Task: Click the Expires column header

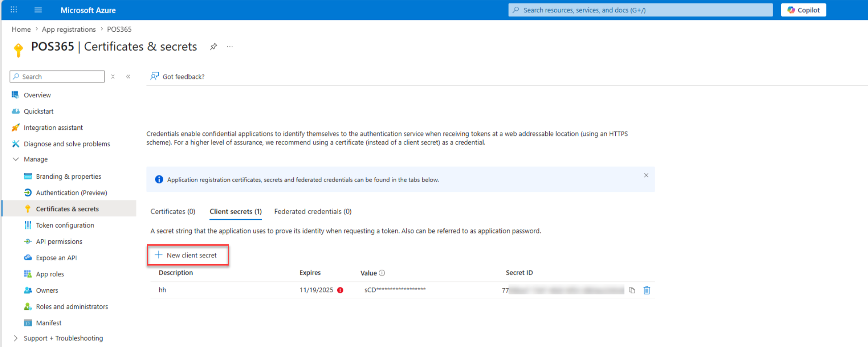Action: [x=310, y=273]
